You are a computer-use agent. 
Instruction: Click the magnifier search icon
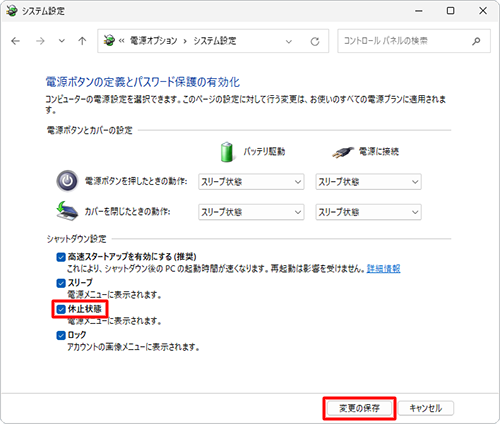pos(476,41)
